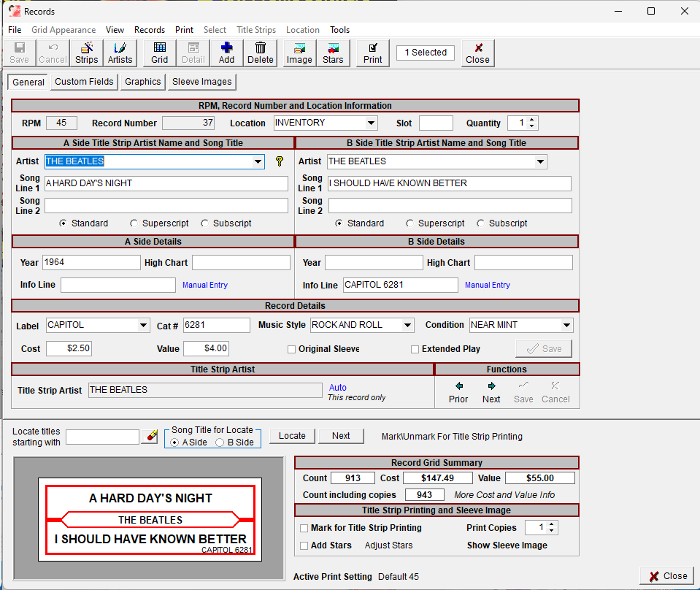Open the Image toolbar icon
This screenshot has width=700, height=590.
[x=299, y=53]
